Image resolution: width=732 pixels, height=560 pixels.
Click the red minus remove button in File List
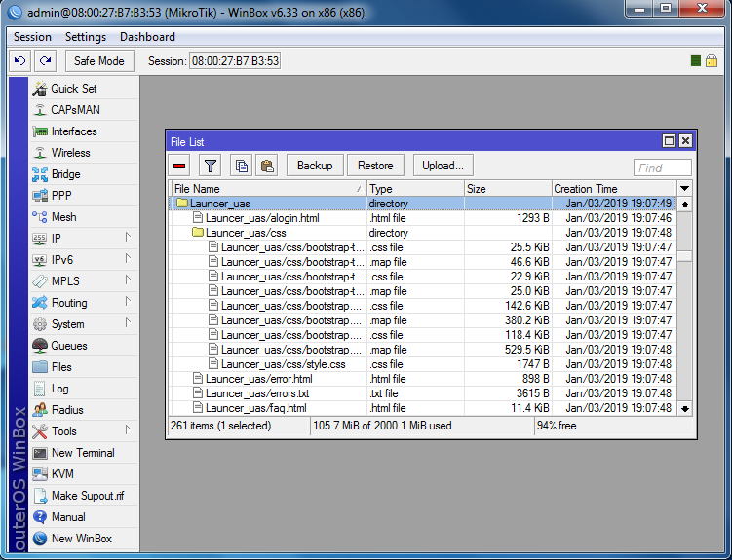pos(179,166)
